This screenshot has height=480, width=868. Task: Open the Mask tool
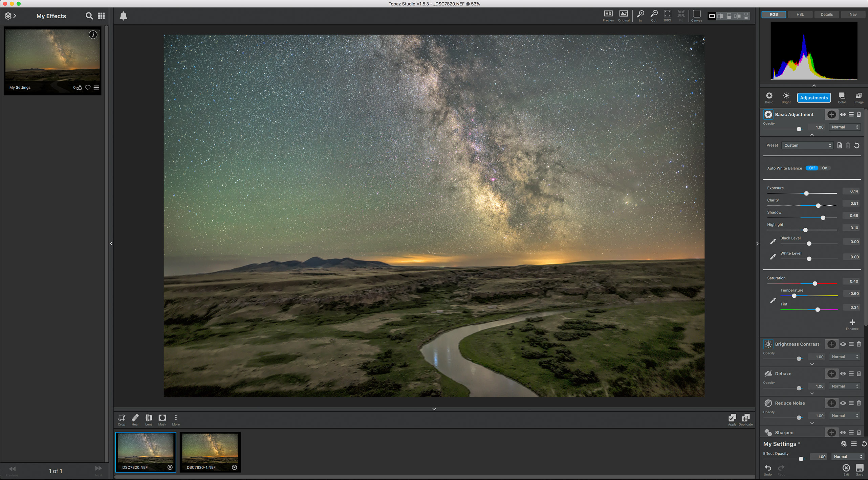click(x=162, y=419)
